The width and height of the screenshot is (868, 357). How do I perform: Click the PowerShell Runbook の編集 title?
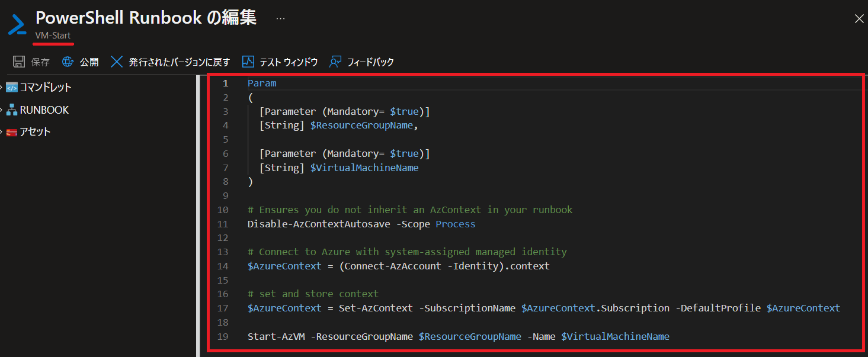(x=146, y=18)
